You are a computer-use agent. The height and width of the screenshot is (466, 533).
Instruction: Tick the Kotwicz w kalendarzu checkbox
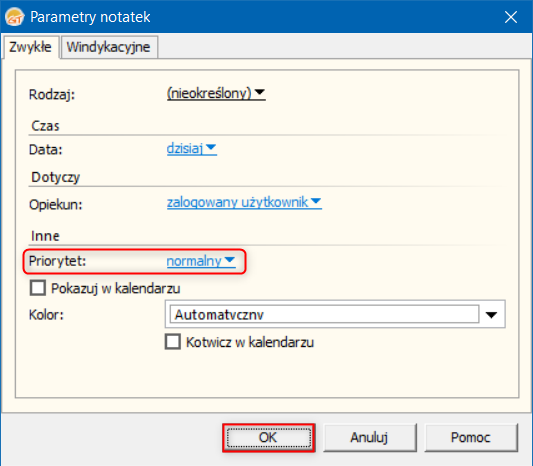pos(173,342)
